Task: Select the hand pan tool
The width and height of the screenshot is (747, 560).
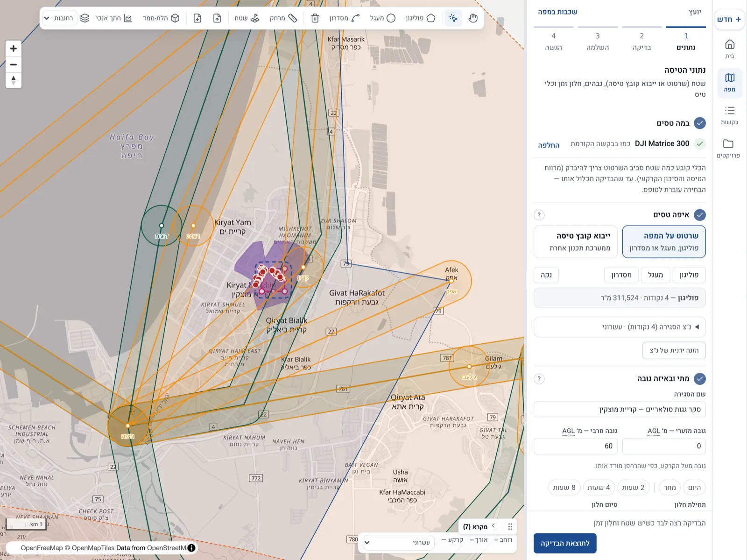Action: (x=473, y=18)
